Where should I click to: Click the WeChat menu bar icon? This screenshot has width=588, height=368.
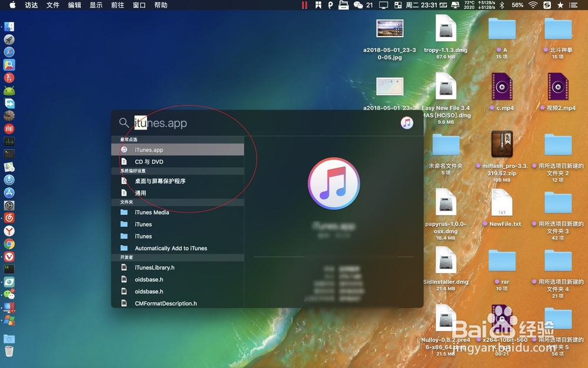(x=359, y=5)
